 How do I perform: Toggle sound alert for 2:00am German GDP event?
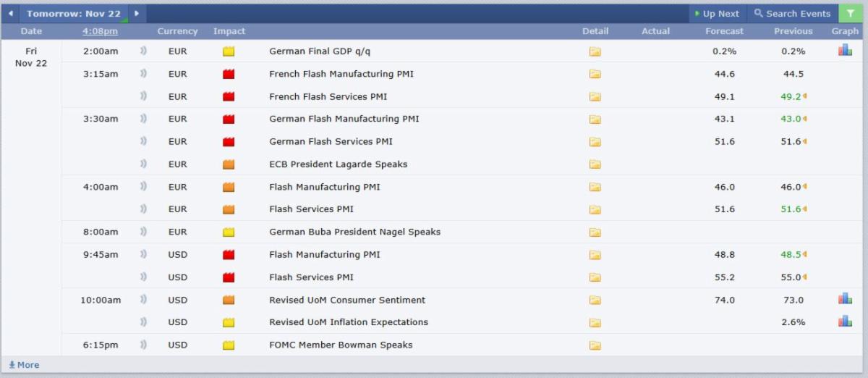point(143,51)
